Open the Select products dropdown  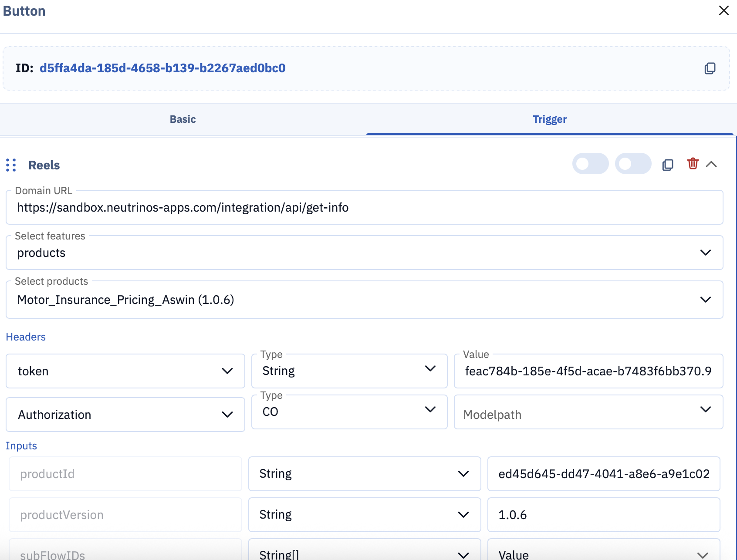pos(365,300)
